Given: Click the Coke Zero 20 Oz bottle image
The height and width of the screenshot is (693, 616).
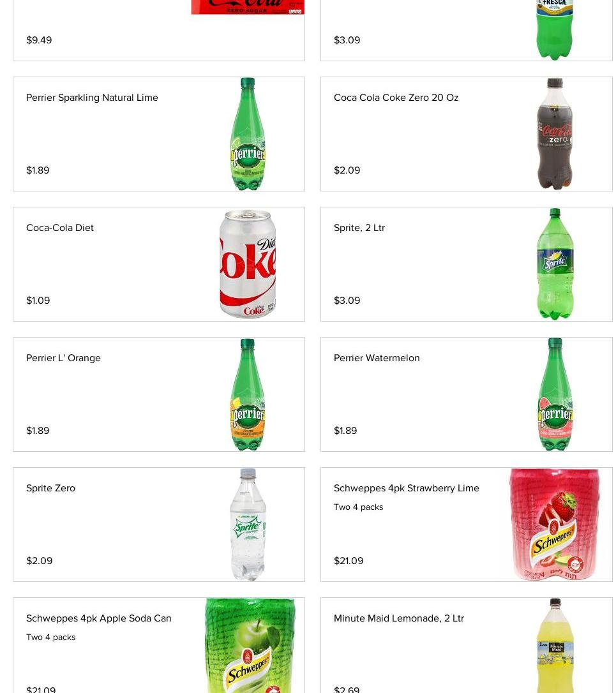Looking at the screenshot, I should (x=555, y=134).
